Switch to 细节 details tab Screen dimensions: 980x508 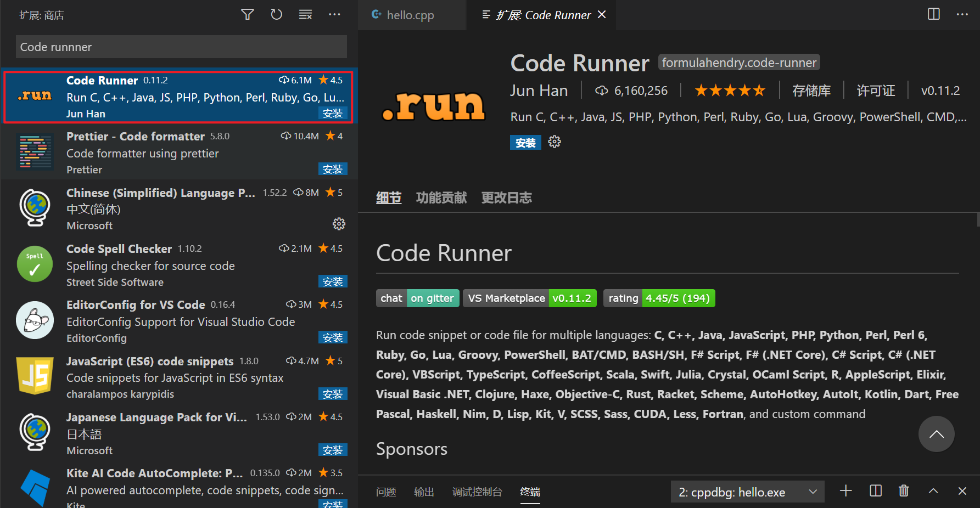[x=389, y=198]
